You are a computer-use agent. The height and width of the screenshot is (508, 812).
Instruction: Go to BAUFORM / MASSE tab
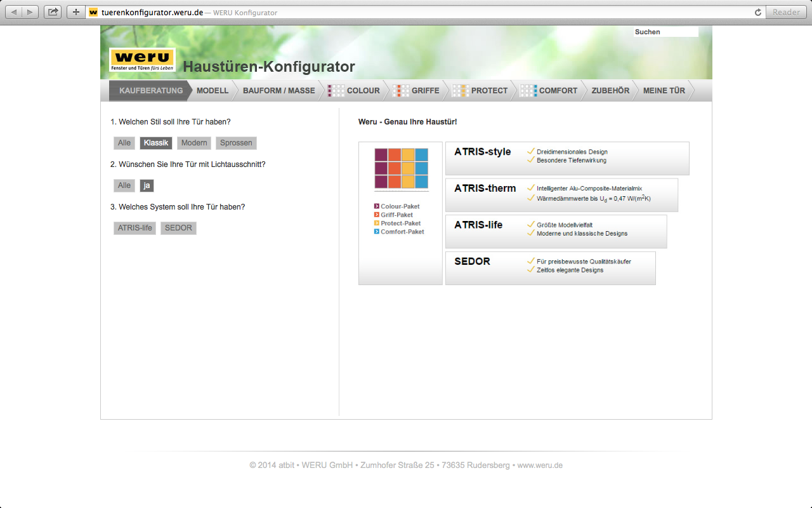point(279,91)
